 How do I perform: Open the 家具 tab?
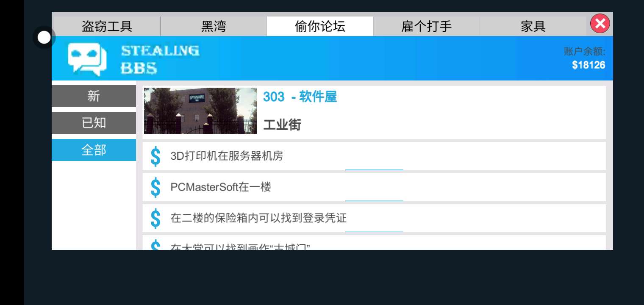pos(533,26)
